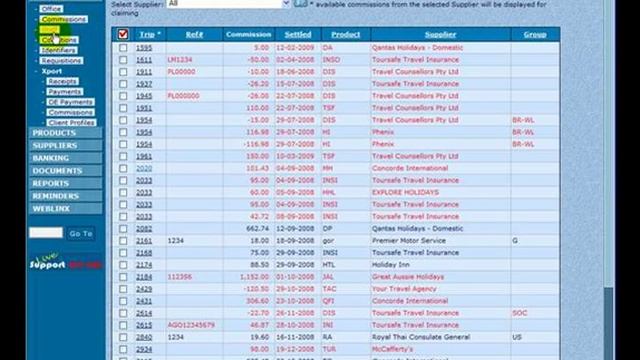This screenshot has height=360, width=640.
Task: Open Client Profiles under Xport
Action: (71, 122)
